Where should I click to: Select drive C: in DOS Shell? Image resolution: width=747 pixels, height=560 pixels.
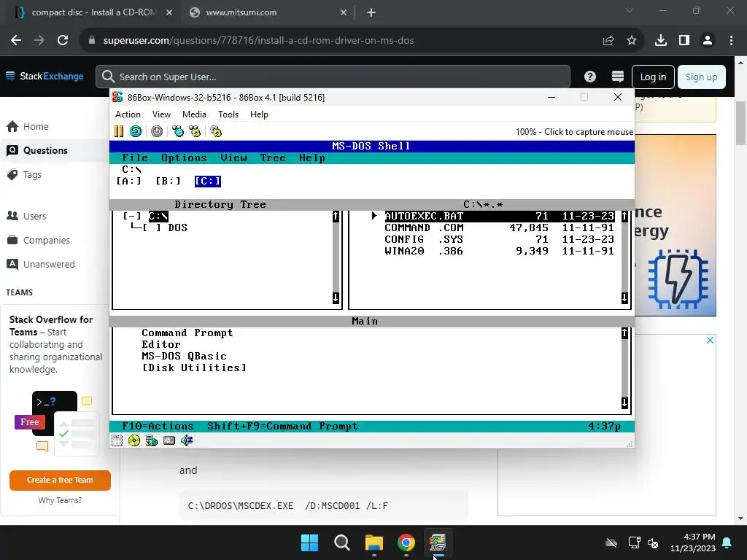[208, 181]
